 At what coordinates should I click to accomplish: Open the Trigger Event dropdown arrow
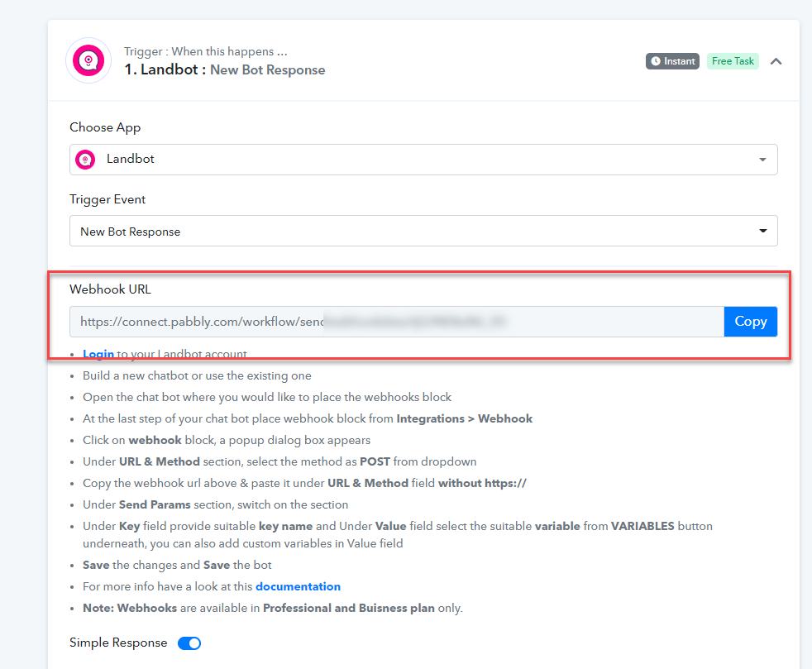coord(763,231)
